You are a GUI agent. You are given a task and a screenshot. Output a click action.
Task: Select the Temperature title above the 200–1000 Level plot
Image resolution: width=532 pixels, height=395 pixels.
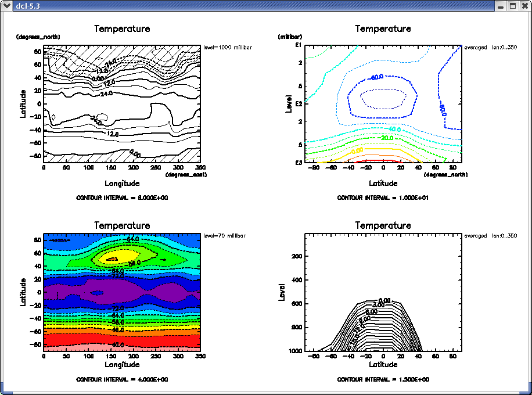pos(383,225)
